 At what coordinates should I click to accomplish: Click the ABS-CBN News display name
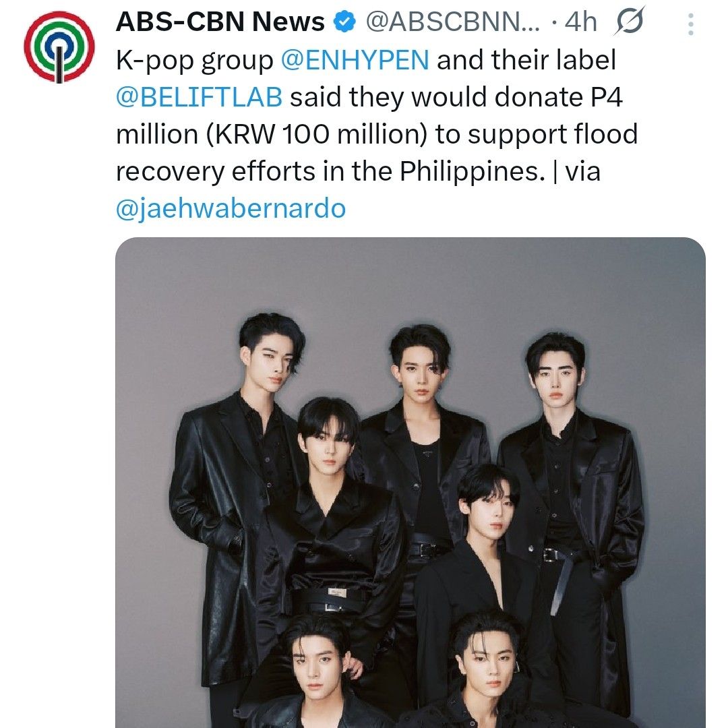(x=220, y=22)
